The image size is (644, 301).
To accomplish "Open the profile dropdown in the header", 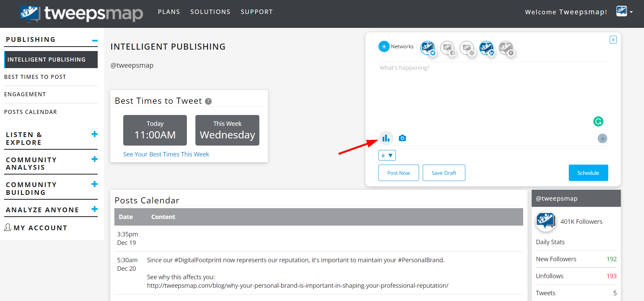I will (x=625, y=12).
